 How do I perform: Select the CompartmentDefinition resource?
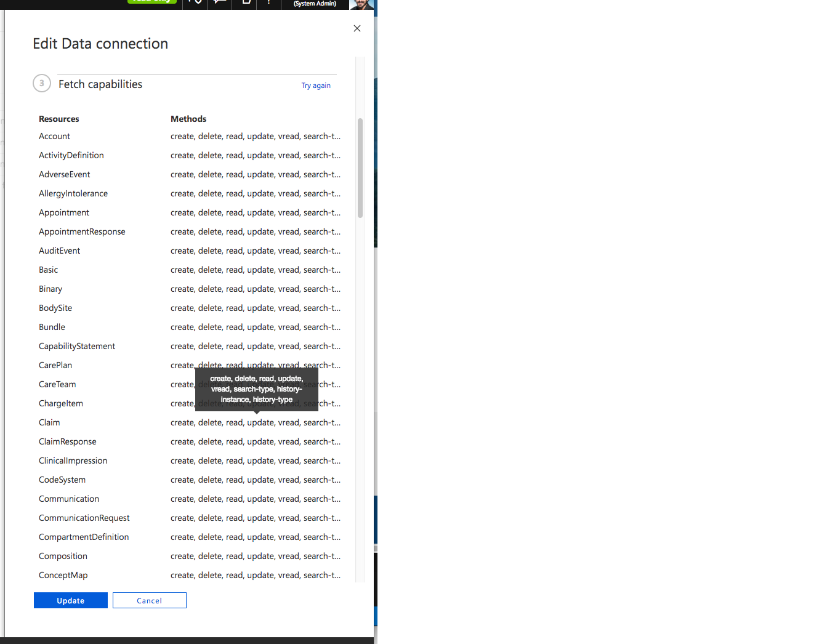(84, 537)
